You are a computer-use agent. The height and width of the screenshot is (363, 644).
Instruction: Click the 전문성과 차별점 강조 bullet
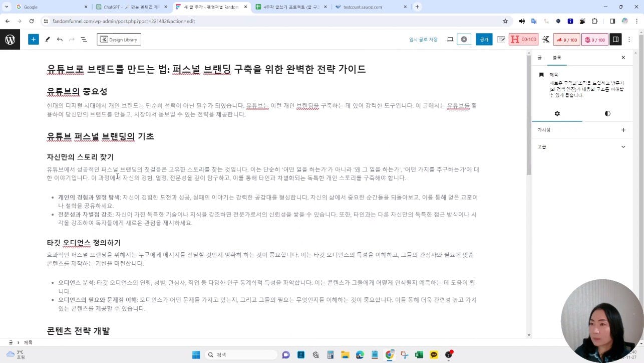(268, 219)
